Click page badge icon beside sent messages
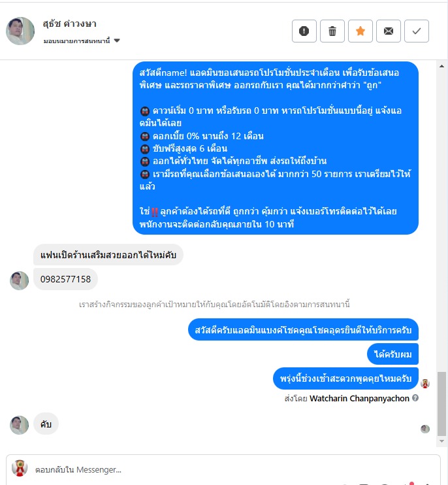This screenshot has height=485, width=448. click(425, 384)
